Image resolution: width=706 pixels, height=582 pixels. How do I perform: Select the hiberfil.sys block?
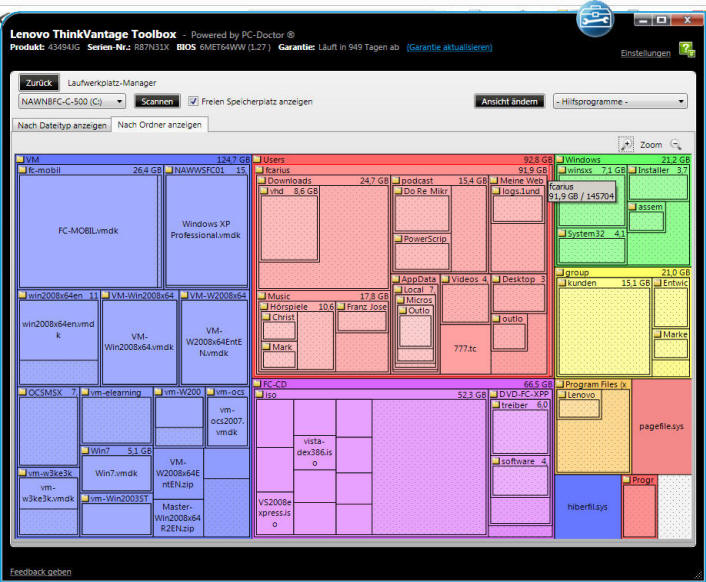coord(588,507)
